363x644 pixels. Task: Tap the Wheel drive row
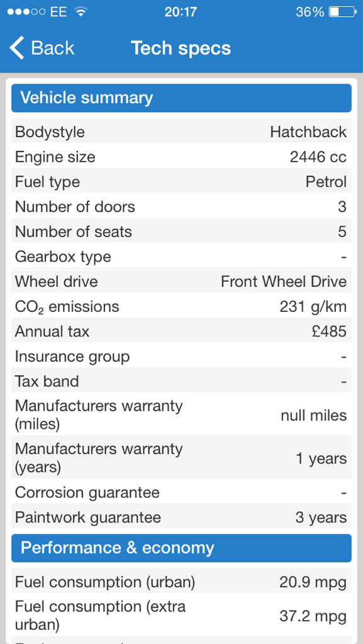tap(181, 281)
